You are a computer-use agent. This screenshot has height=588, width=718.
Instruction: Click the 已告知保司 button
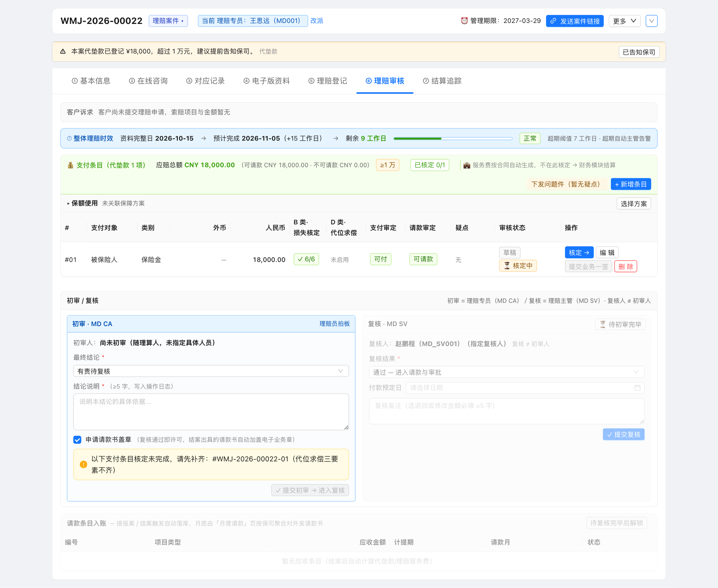point(639,52)
